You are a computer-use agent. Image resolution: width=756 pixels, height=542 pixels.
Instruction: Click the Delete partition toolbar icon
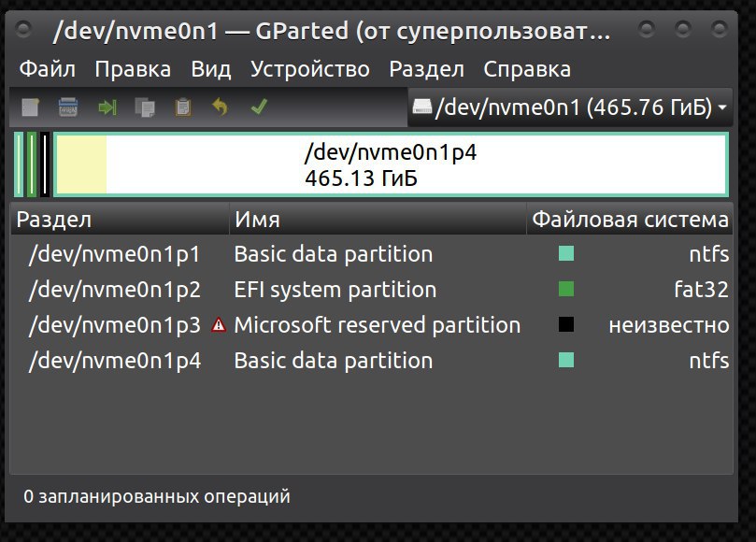tap(68, 107)
